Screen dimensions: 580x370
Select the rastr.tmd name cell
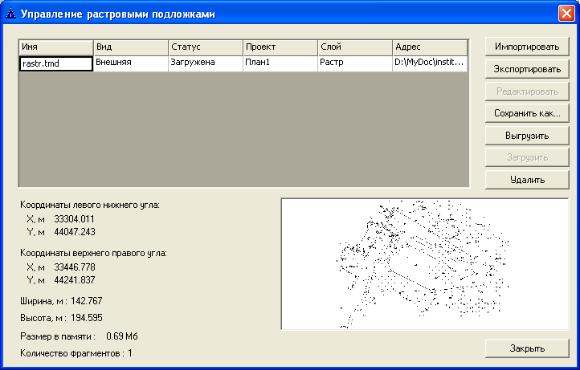click(x=56, y=64)
